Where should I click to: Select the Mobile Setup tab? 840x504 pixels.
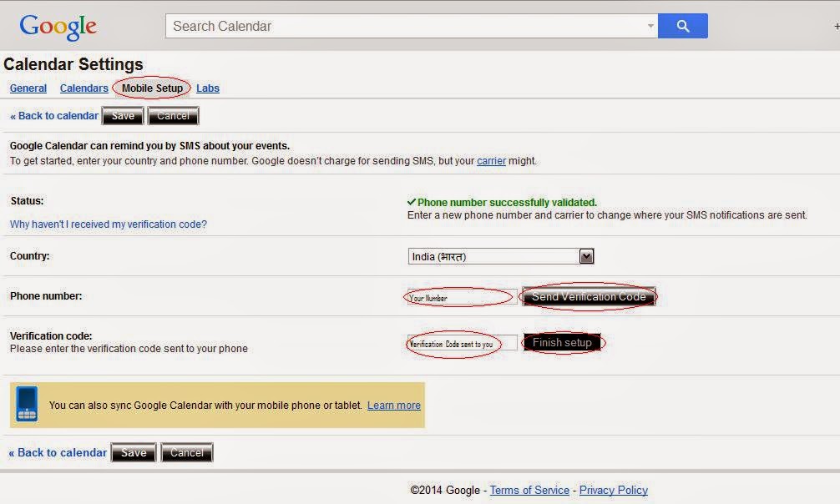(x=152, y=88)
